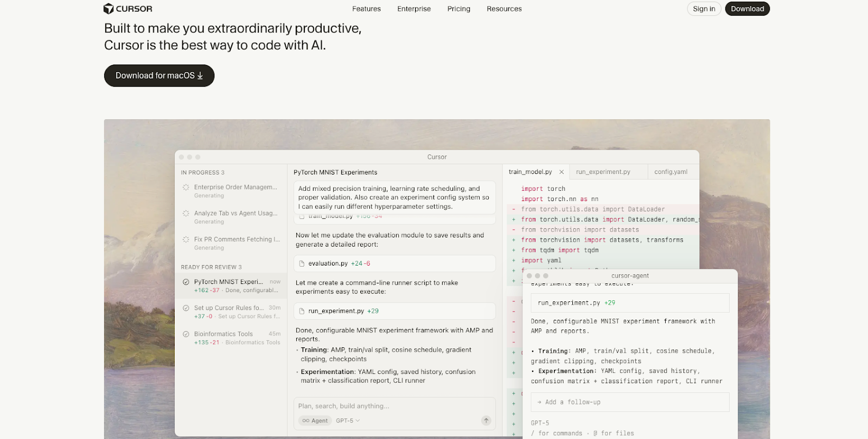Image resolution: width=868 pixels, height=439 pixels.
Task: Switch to the run_experiment.py tab
Action: tap(603, 172)
